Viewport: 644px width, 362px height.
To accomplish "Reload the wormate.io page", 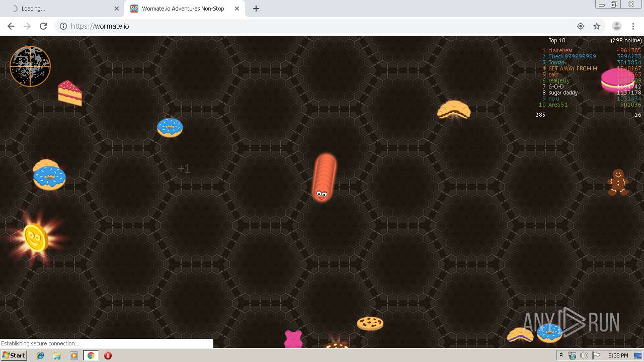I will tap(43, 26).
